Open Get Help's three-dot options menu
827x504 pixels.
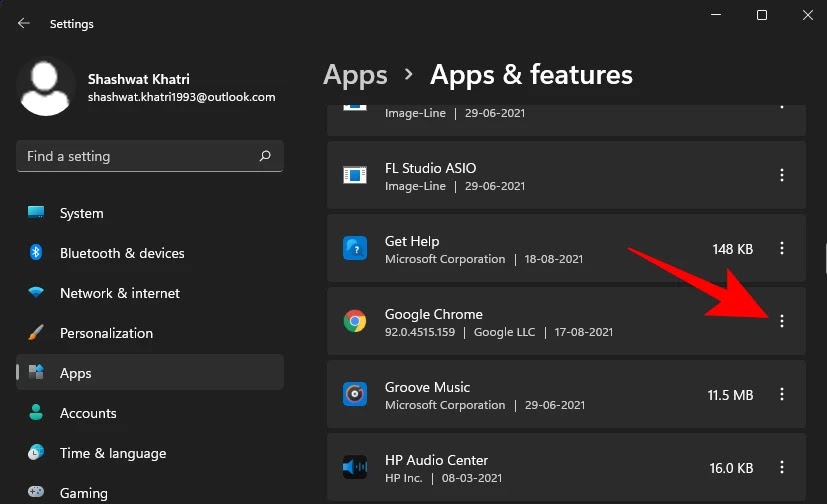click(782, 248)
